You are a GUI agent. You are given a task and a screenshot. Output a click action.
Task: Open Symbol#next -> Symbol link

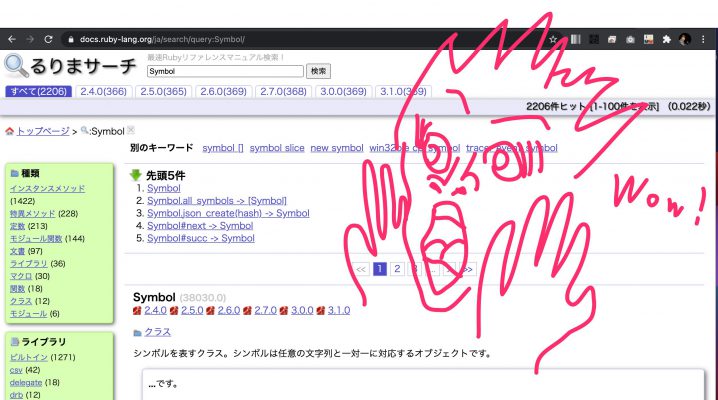coord(200,225)
